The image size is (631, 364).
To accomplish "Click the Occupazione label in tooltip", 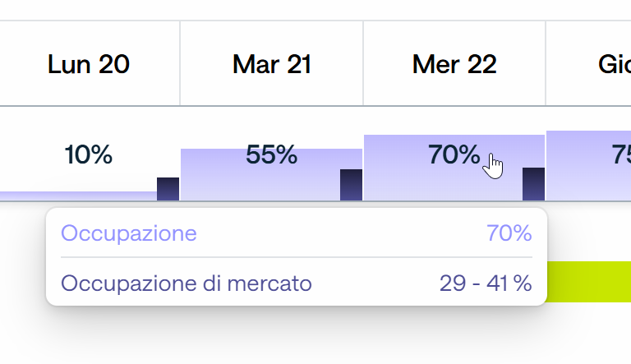I will (x=129, y=233).
